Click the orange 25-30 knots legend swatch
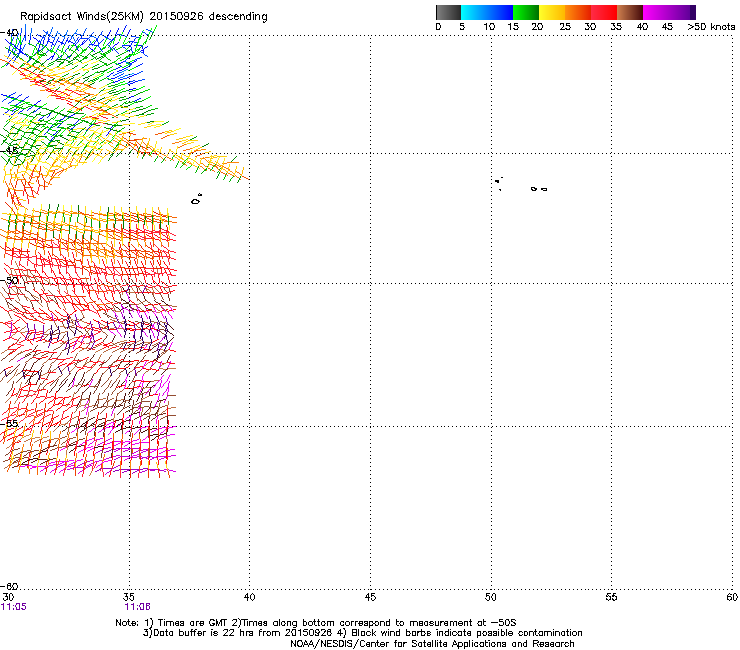This screenshot has width=740, height=650. click(578, 12)
